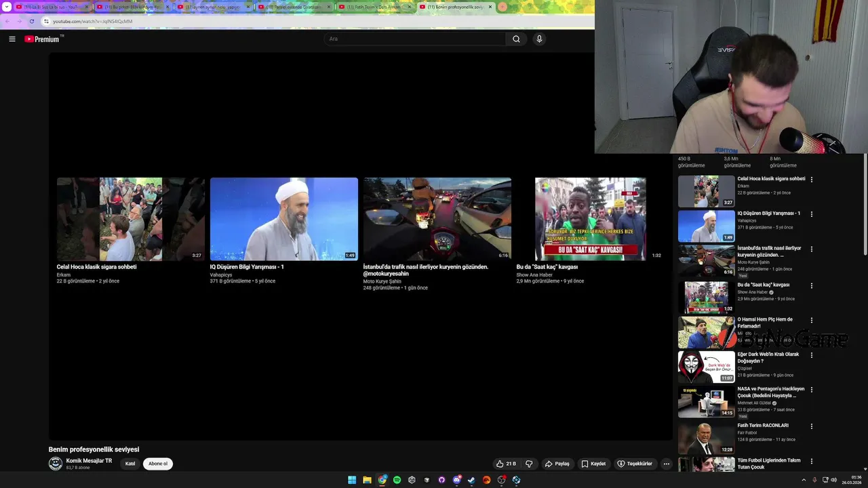Open Chrome tab search dropdown
868x488 pixels.
pyautogui.click(x=7, y=7)
